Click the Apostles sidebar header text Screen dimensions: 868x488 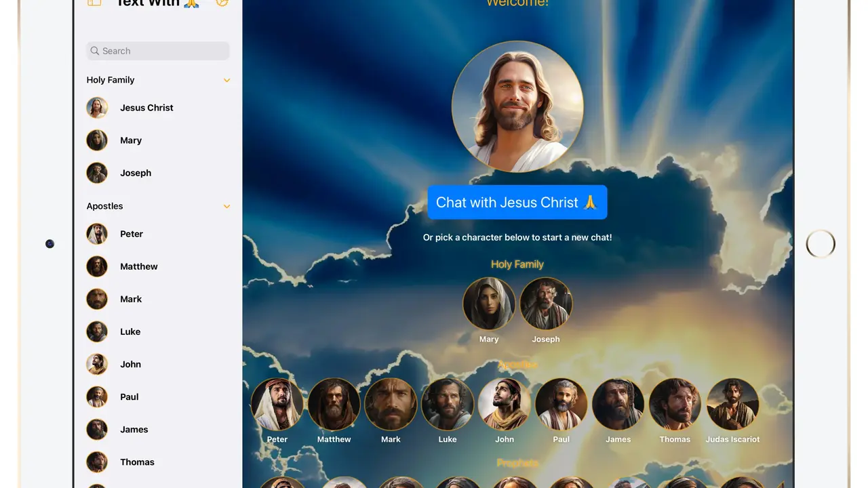click(x=104, y=206)
